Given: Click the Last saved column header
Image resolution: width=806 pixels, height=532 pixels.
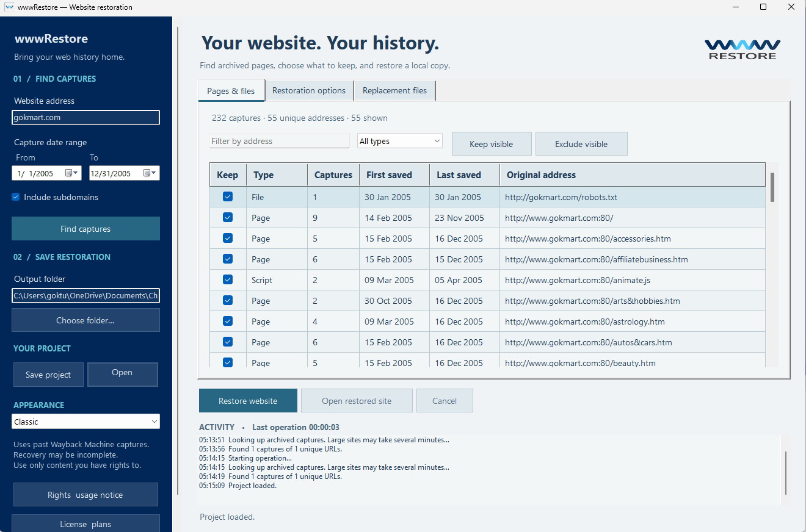Looking at the screenshot, I should [x=464, y=174].
